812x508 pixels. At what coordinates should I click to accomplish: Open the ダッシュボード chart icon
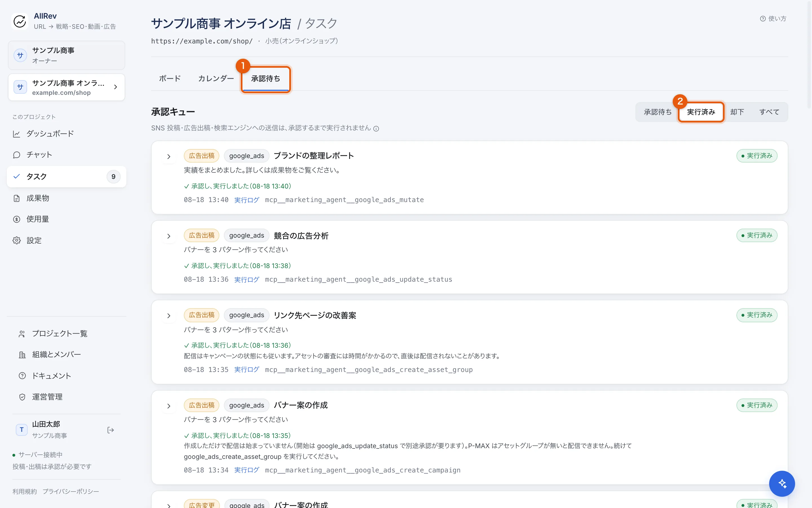pos(16,134)
